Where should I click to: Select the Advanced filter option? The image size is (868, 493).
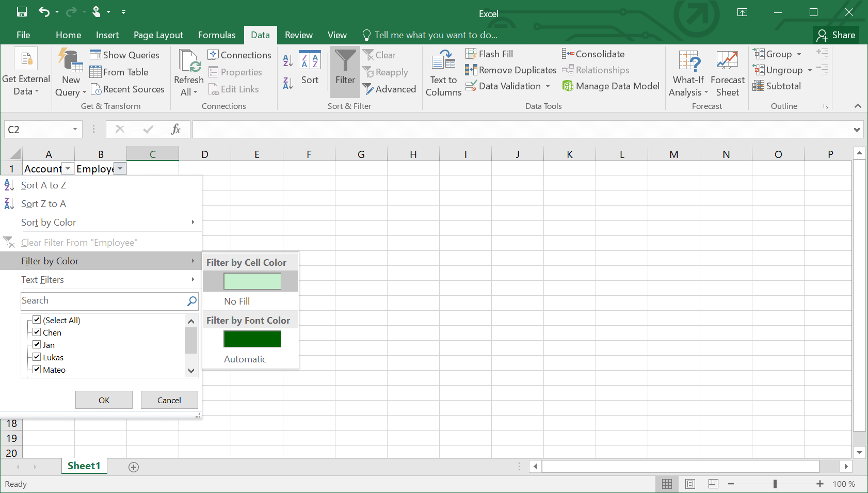[390, 89]
